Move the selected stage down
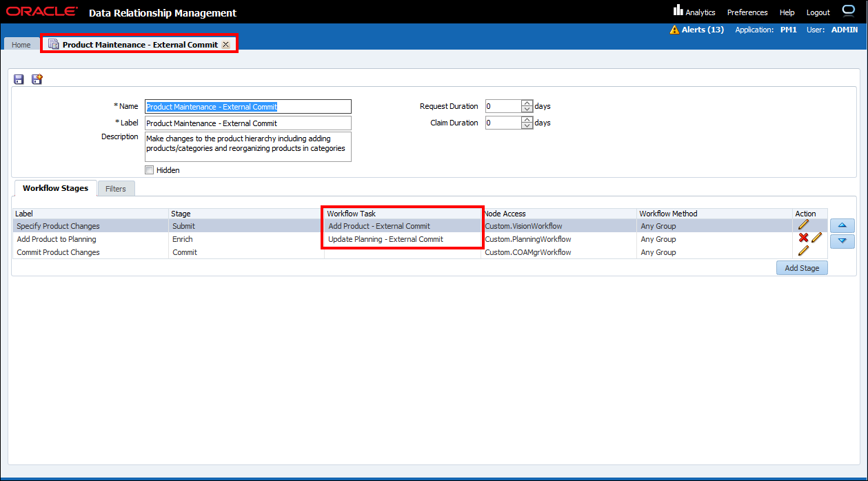This screenshot has height=481, width=868. click(x=842, y=241)
